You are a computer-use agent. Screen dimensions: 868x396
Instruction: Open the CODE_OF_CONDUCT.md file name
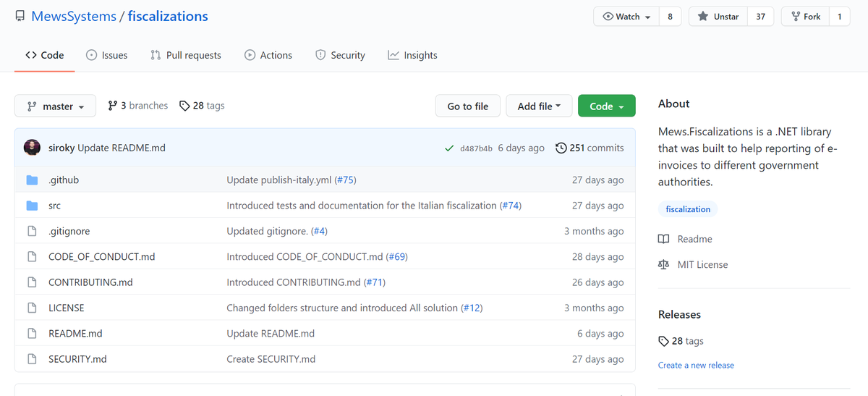(102, 257)
